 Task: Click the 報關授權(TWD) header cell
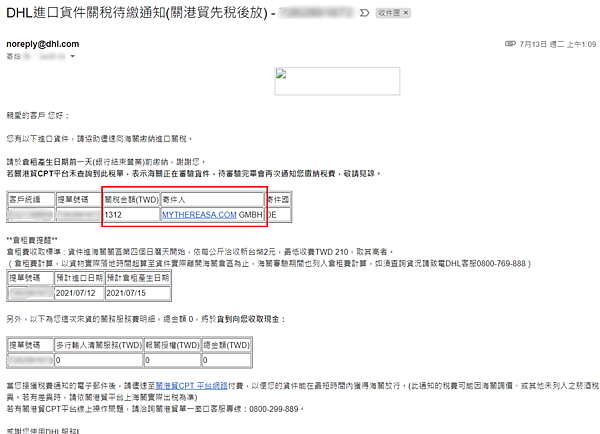tap(172, 345)
